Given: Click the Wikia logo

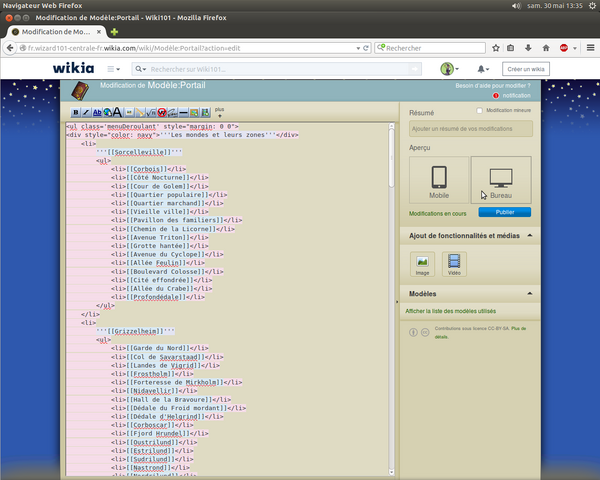Looking at the screenshot, I should tap(73, 69).
